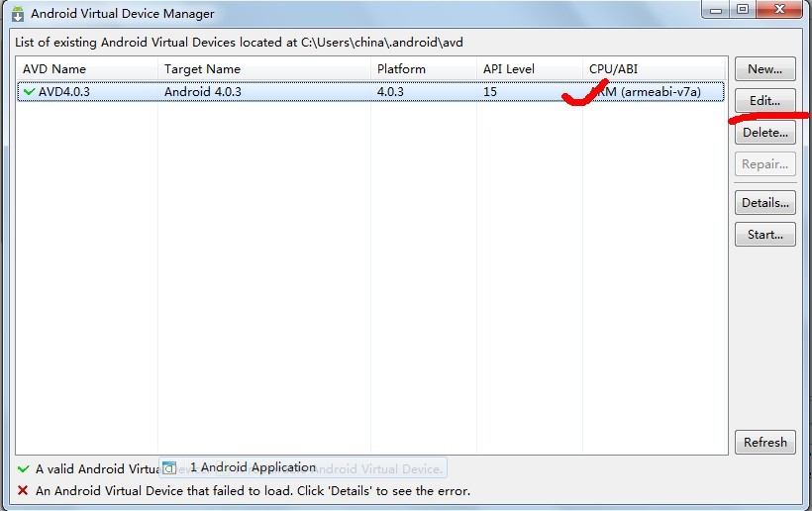Click the API Level column header
Viewport: 812px width, 511px height.
point(529,69)
